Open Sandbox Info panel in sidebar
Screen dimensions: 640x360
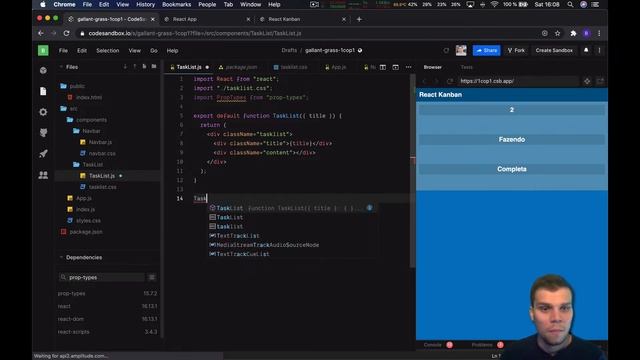coord(43,70)
